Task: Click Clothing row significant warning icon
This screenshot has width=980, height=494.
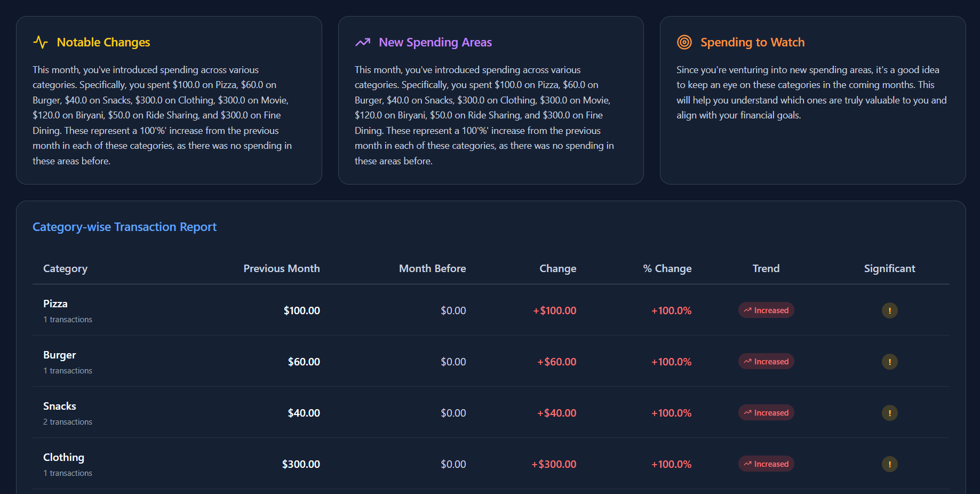Action: (889, 464)
